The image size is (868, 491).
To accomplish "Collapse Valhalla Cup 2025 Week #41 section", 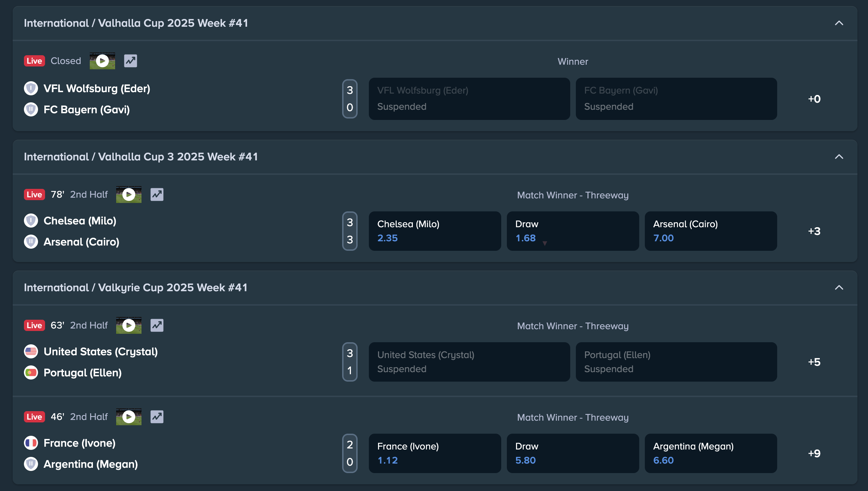I will pos(839,23).
